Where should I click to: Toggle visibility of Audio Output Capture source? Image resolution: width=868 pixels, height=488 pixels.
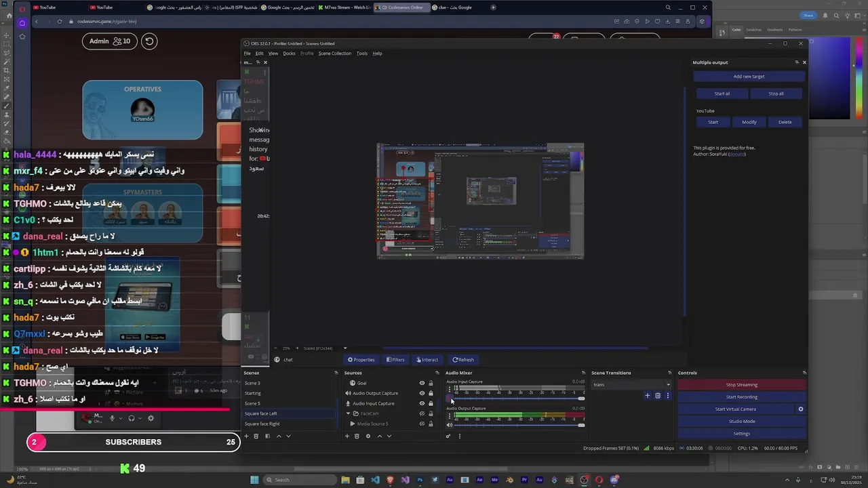(x=422, y=393)
